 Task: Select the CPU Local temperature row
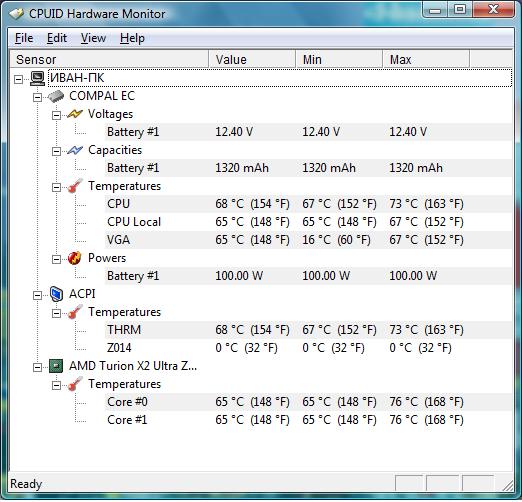tap(308, 222)
